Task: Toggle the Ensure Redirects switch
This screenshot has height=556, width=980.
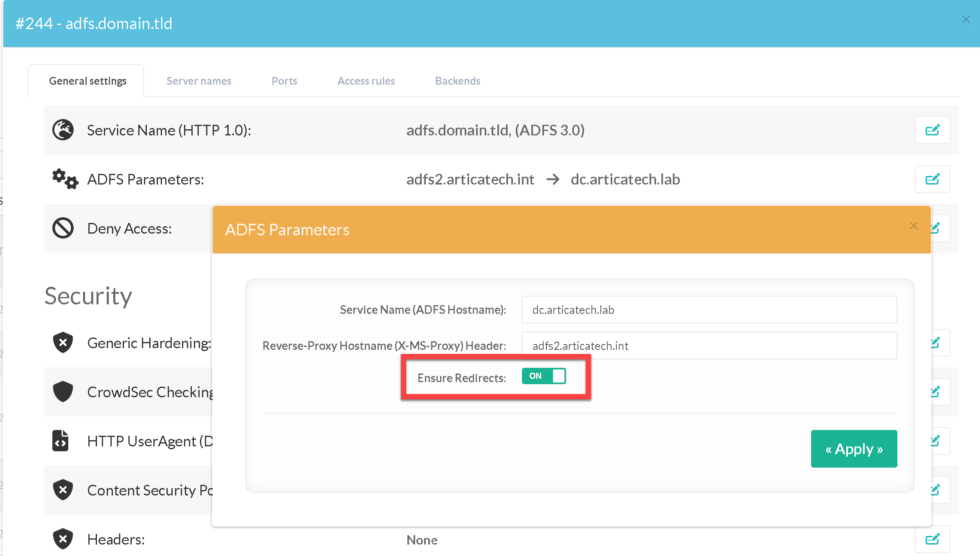Action: coord(544,376)
